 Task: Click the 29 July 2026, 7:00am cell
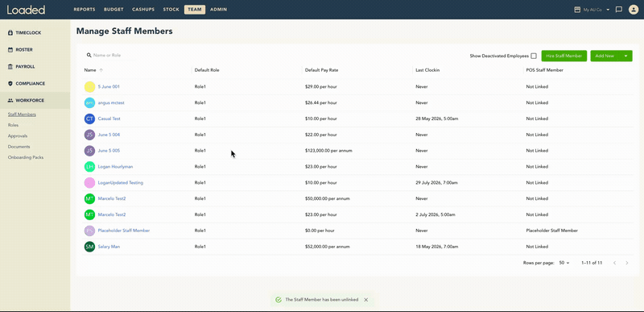pyautogui.click(x=436, y=182)
